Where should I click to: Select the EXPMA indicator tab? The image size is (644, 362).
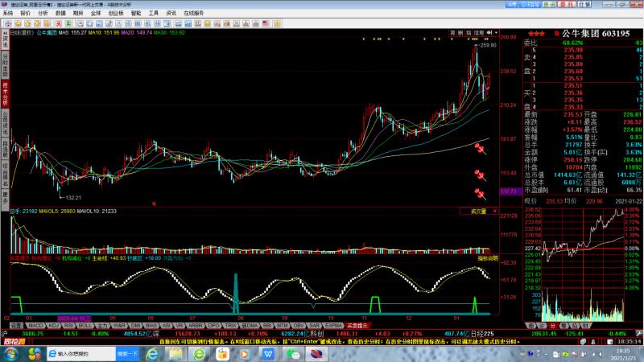[333, 326]
